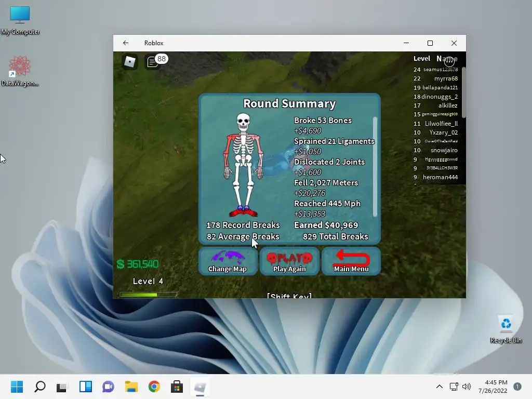The height and width of the screenshot is (399, 532).
Task: Click the 82 Average Breaks stat
Action: point(243,236)
